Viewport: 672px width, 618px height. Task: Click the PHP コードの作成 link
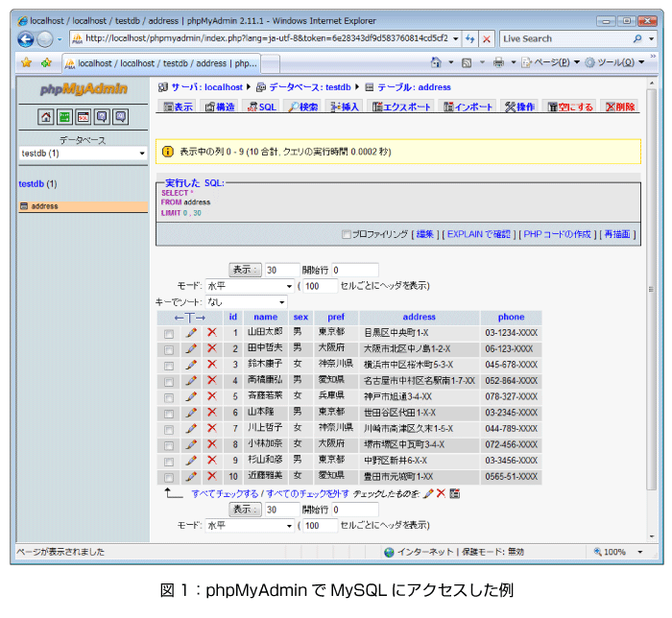[557, 234]
